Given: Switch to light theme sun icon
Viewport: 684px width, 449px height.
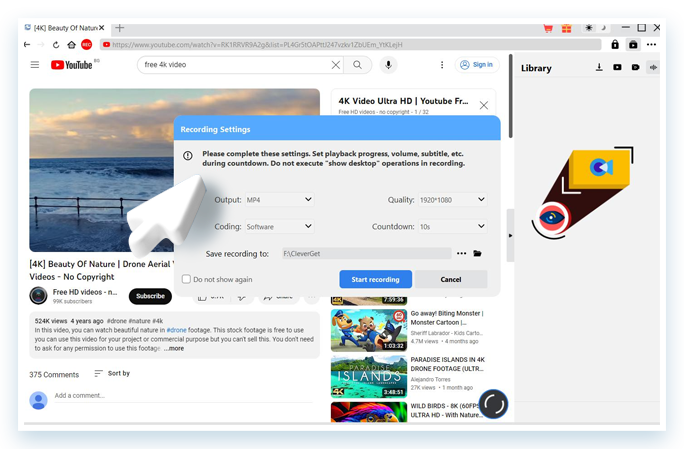Looking at the screenshot, I should (x=589, y=28).
